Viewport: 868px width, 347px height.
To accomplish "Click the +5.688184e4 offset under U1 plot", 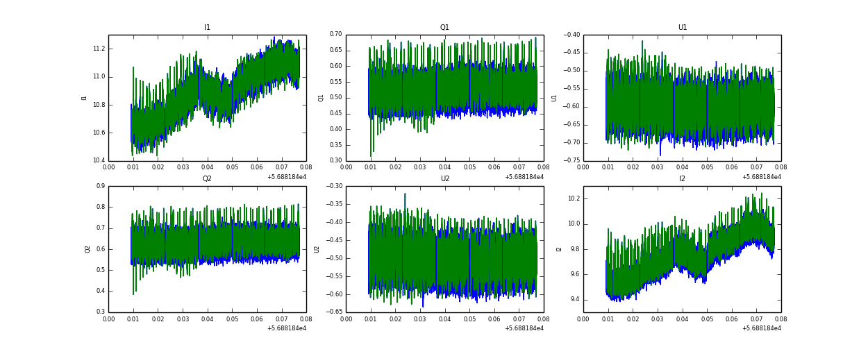I will (x=761, y=177).
